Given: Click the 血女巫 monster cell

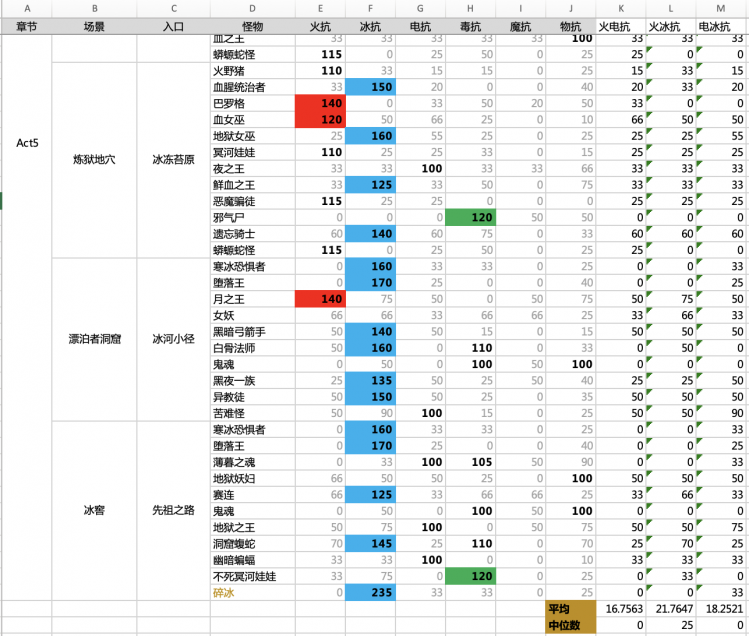Looking at the screenshot, I should click(252, 119).
